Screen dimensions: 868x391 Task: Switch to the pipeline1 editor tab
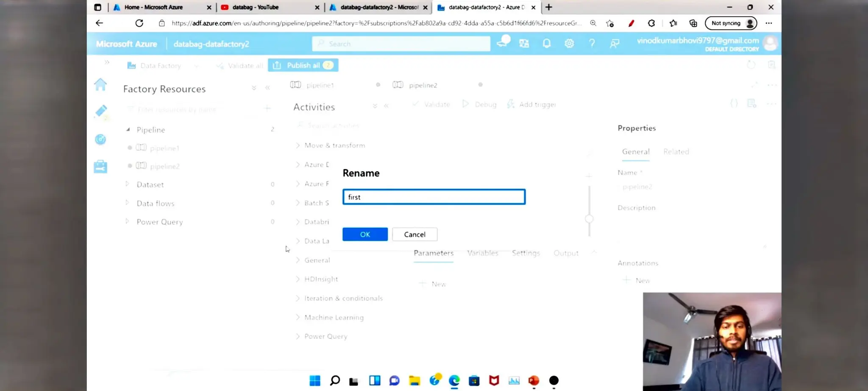tap(320, 85)
